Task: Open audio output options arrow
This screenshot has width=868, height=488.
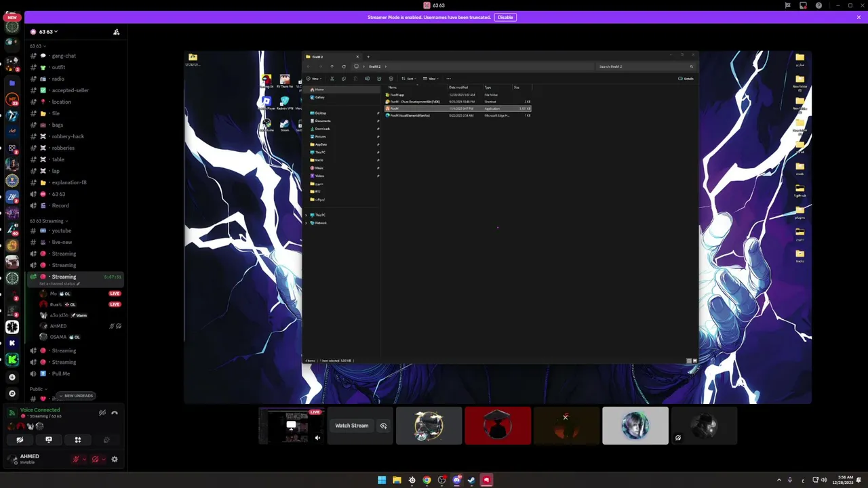Action: tap(103, 460)
